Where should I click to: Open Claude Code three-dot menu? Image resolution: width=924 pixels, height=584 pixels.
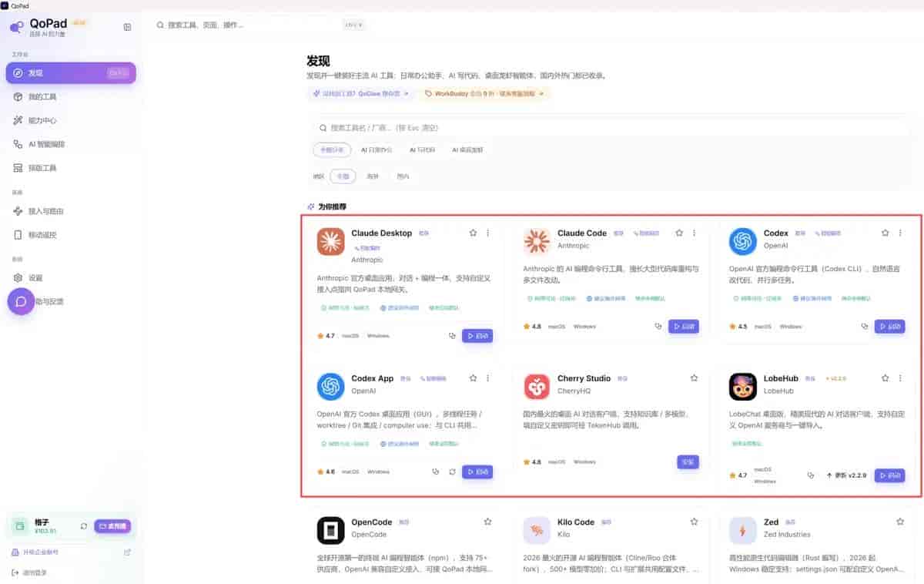pyautogui.click(x=694, y=233)
